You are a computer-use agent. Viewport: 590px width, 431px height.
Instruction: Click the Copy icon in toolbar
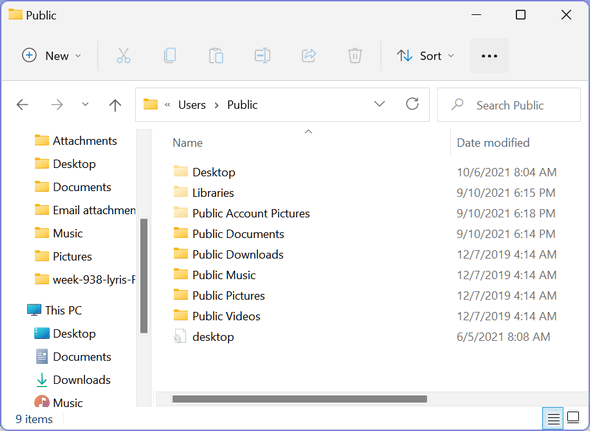170,56
